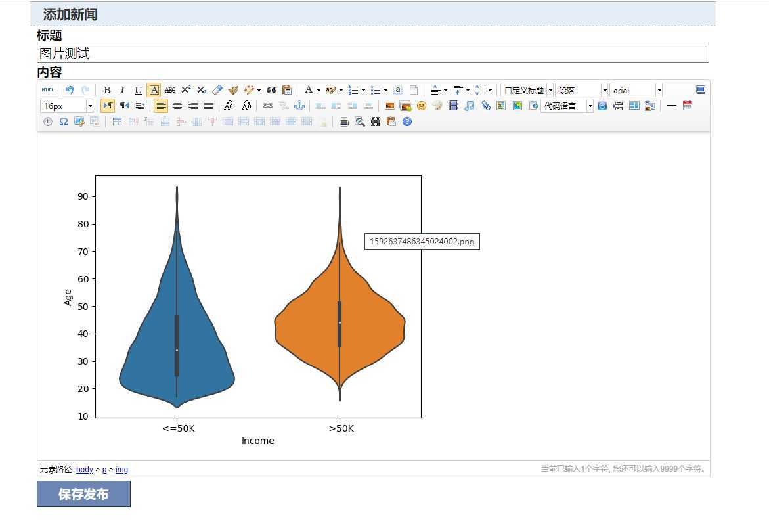769x532 pixels.
Task: Set paragraph to align center
Action: (x=177, y=106)
